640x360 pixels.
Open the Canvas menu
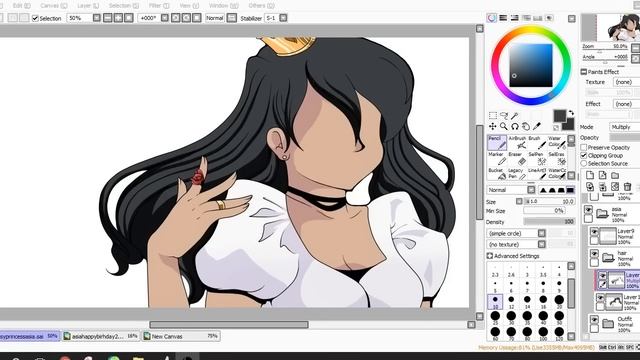tap(53, 6)
